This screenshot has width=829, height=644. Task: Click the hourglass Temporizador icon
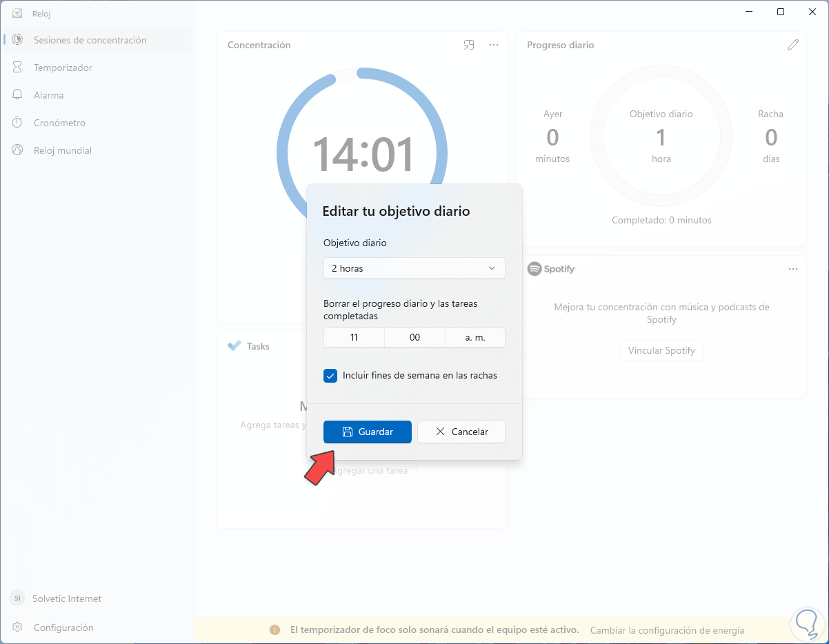click(x=18, y=68)
